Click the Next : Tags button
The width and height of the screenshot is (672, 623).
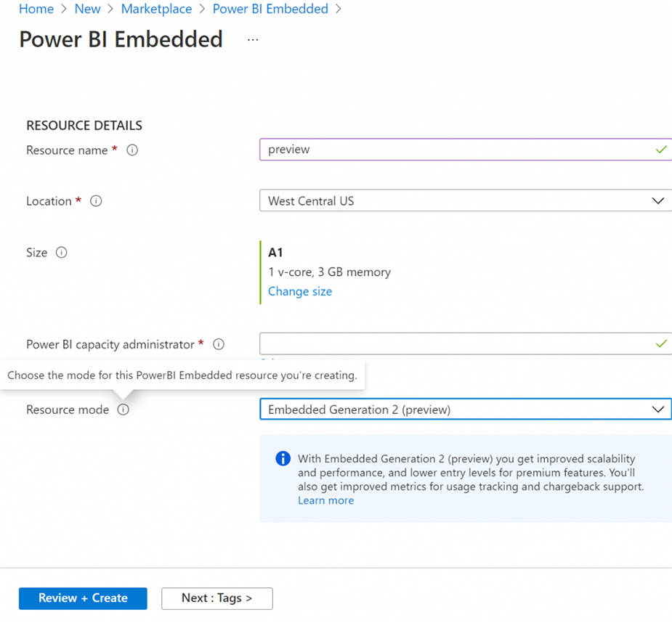(216, 598)
